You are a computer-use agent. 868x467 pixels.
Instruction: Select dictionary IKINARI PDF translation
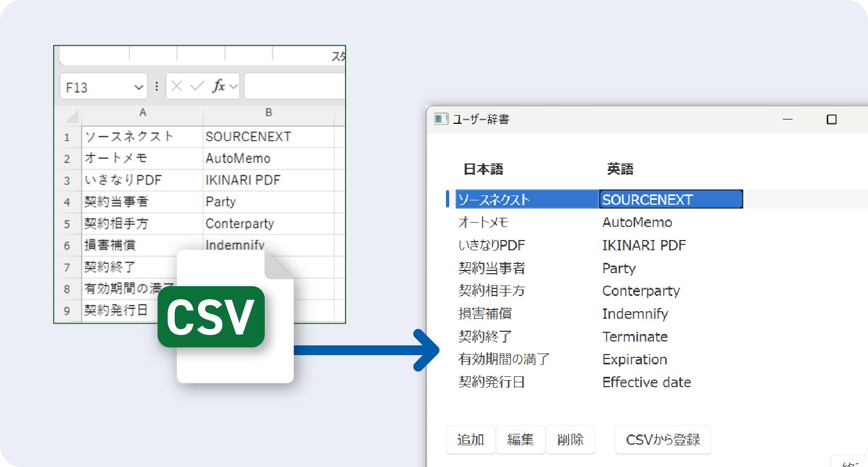(644, 245)
